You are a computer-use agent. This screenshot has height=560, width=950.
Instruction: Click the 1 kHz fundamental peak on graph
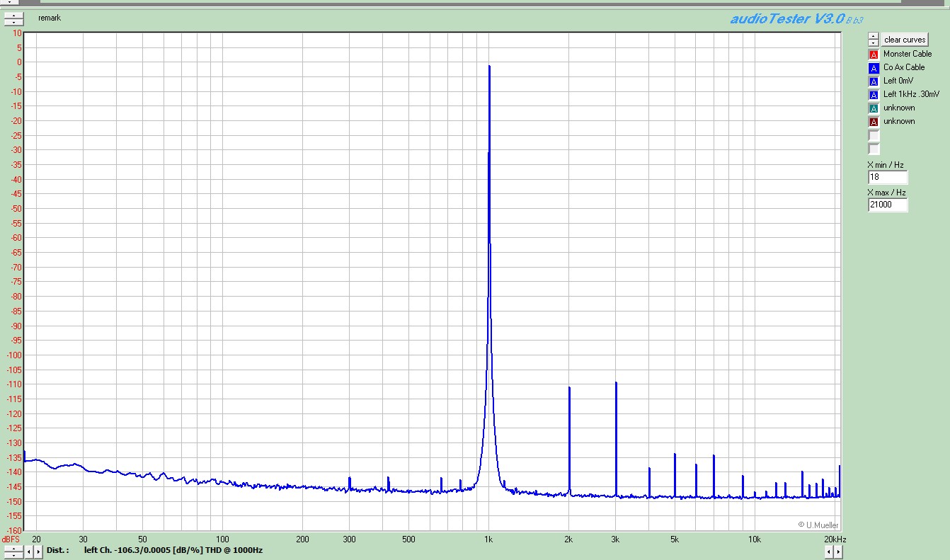pyautogui.click(x=489, y=67)
